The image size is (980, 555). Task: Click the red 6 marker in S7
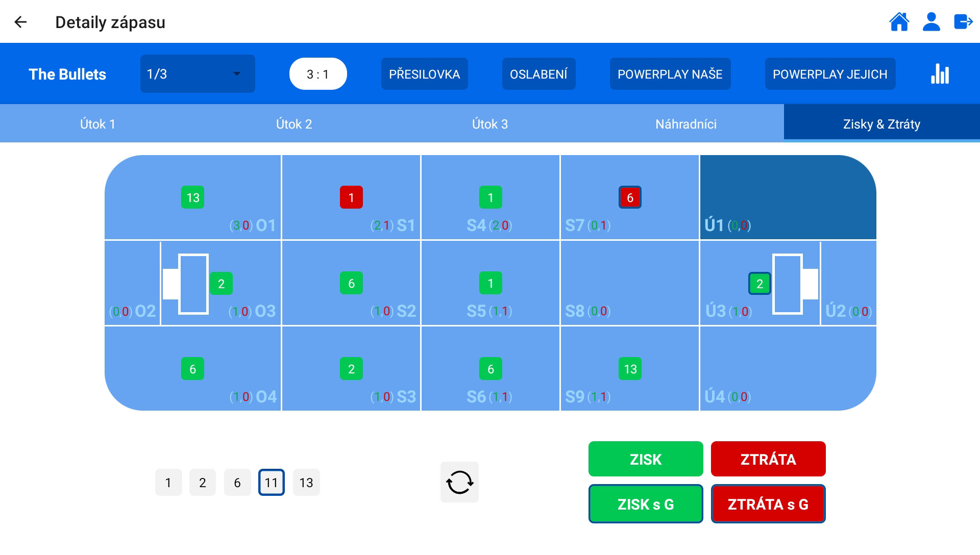(630, 197)
